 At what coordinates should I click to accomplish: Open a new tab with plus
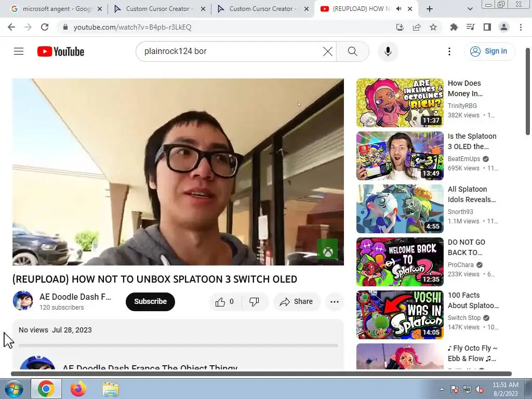click(430, 9)
